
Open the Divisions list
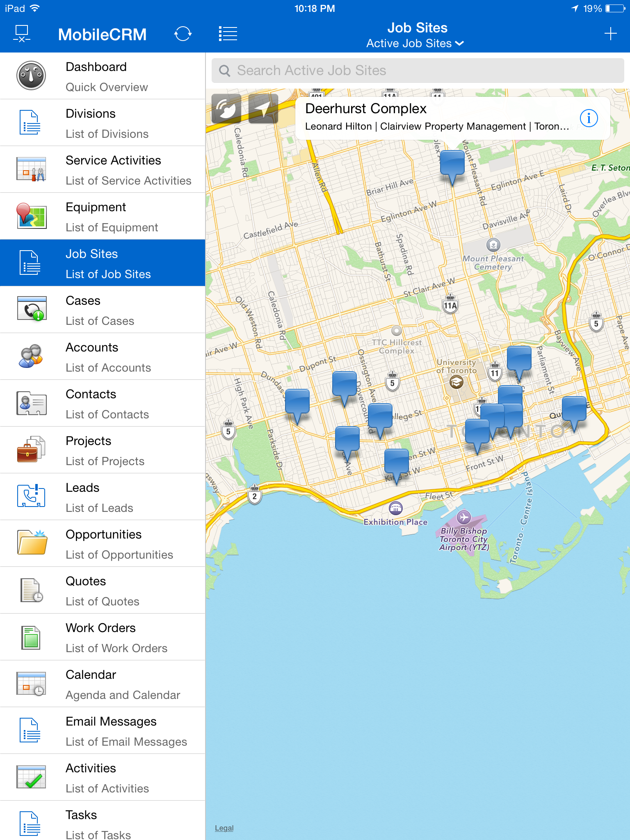coord(103,123)
